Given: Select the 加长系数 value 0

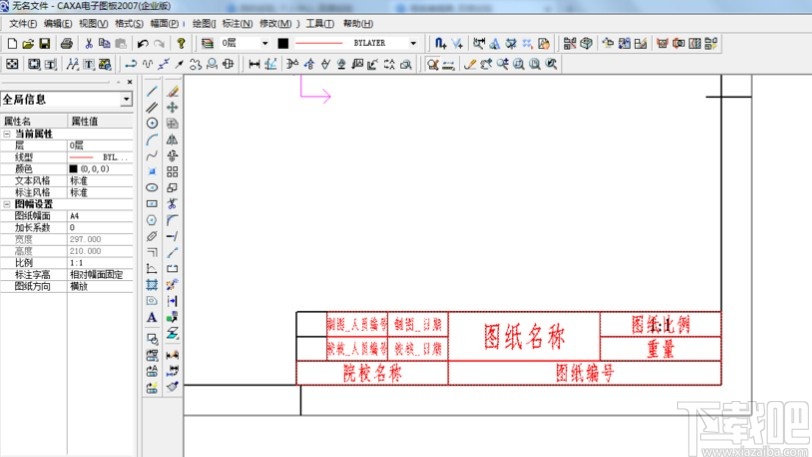Looking at the screenshot, I should [100, 227].
